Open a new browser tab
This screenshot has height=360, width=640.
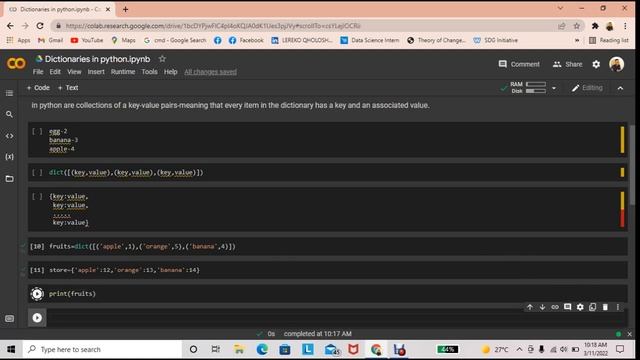click(x=125, y=9)
